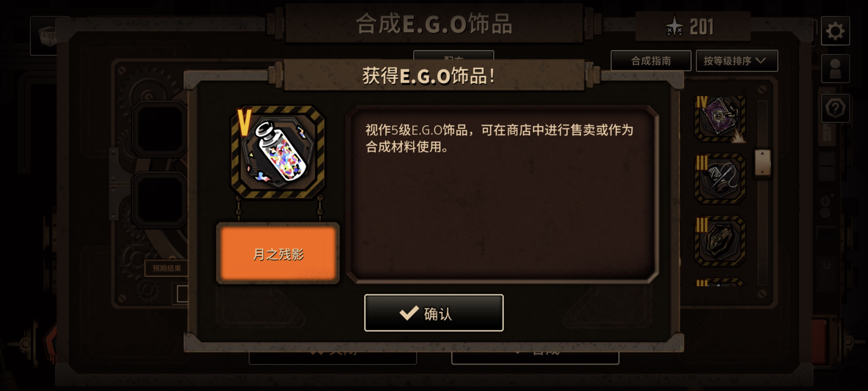The height and width of the screenshot is (391, 868).
Task: Toggle the checkbox below 预期结果
Action: (x=182, y=294)
